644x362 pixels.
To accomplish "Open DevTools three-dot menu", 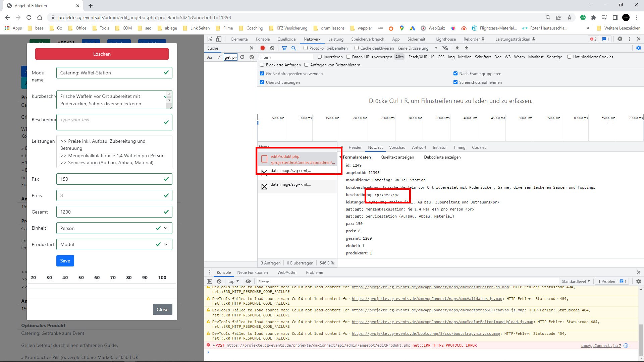I will point(629,39).
